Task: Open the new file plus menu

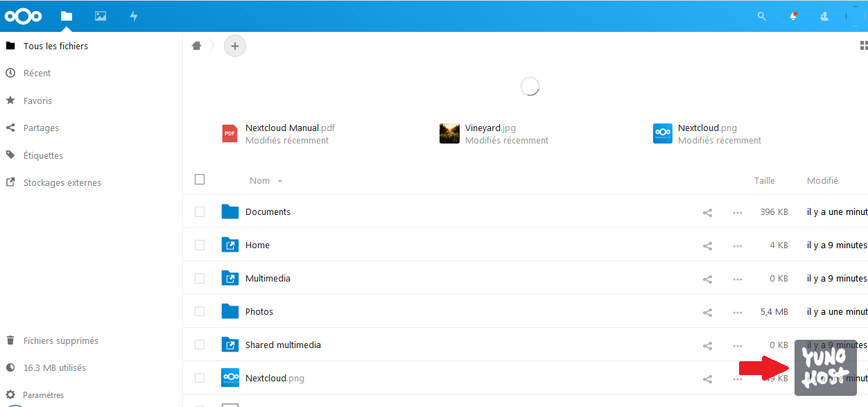Action: coord(234,46)
